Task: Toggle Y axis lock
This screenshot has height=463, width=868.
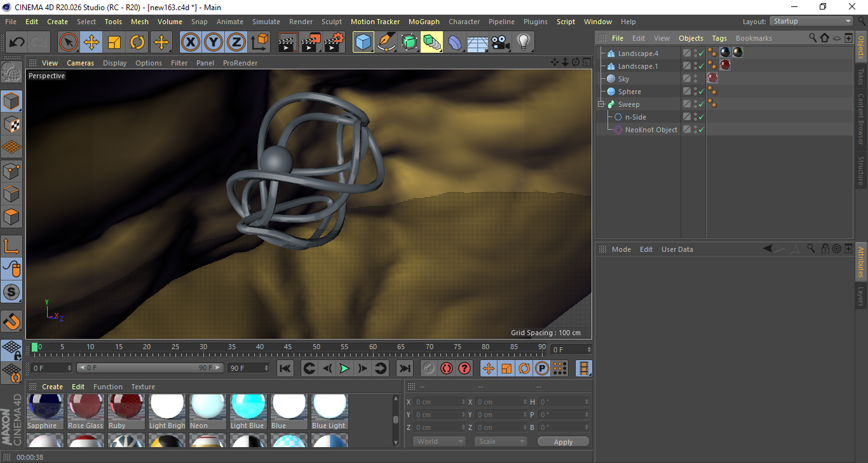Action: [214, 43]
